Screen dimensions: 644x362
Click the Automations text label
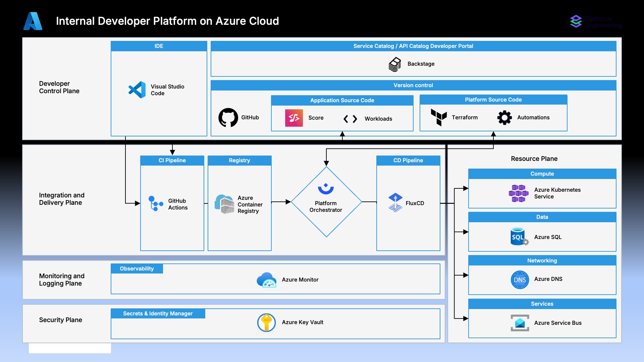[533, 117]
